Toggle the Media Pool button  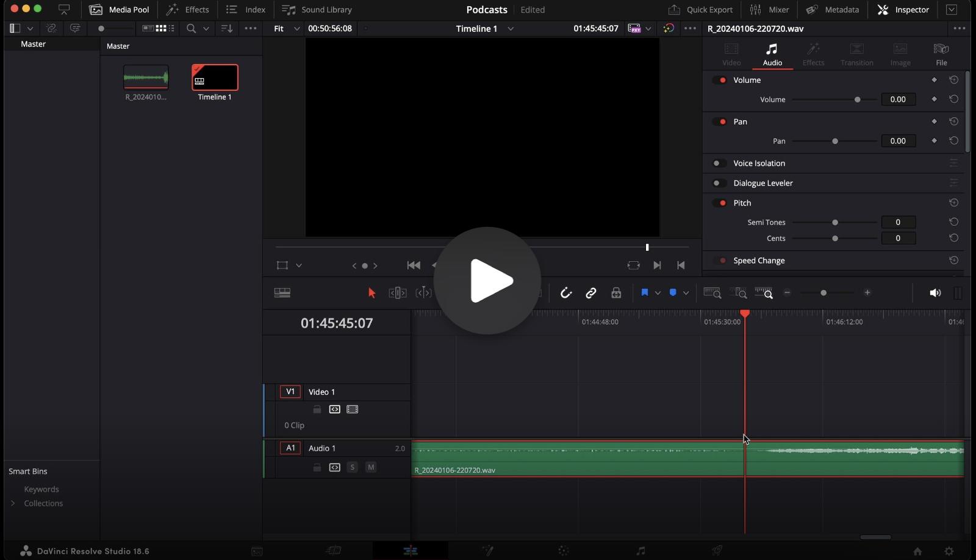pyautogui.click(x=120, y=10)
